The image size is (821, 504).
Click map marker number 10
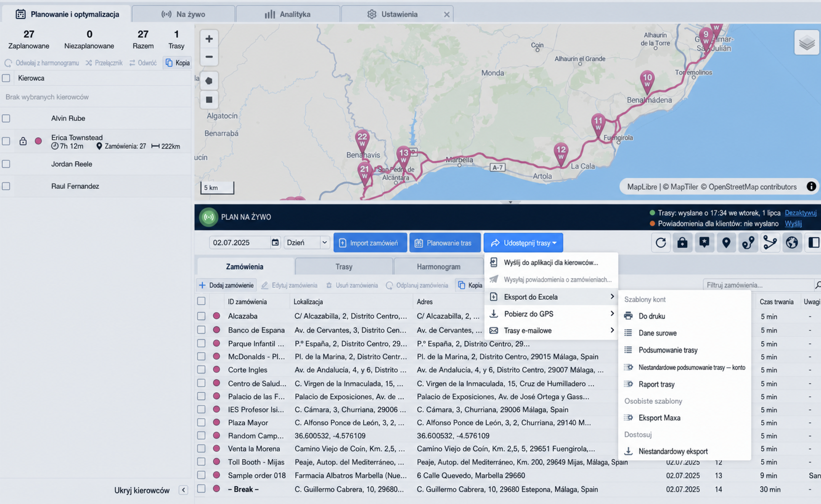point(647,81)
